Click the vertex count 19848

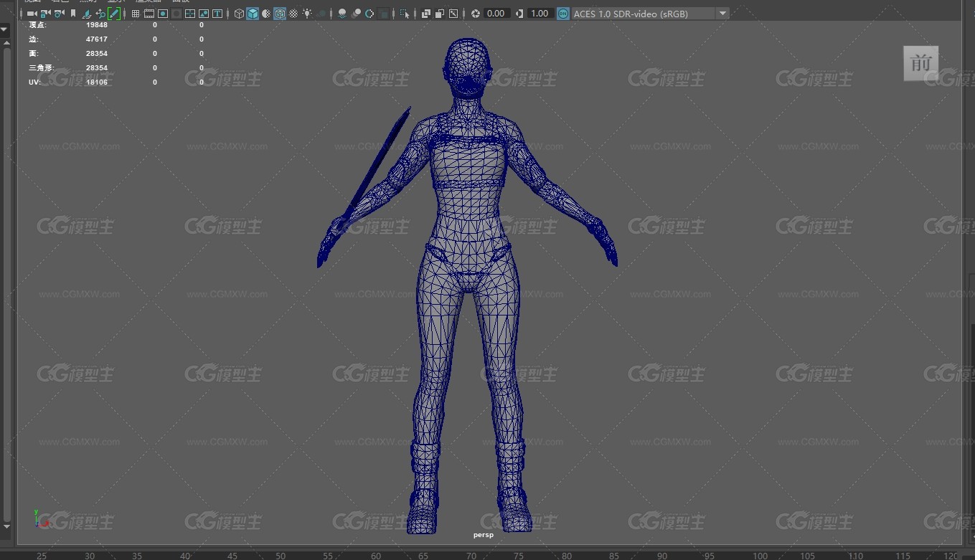click(97, 24)
